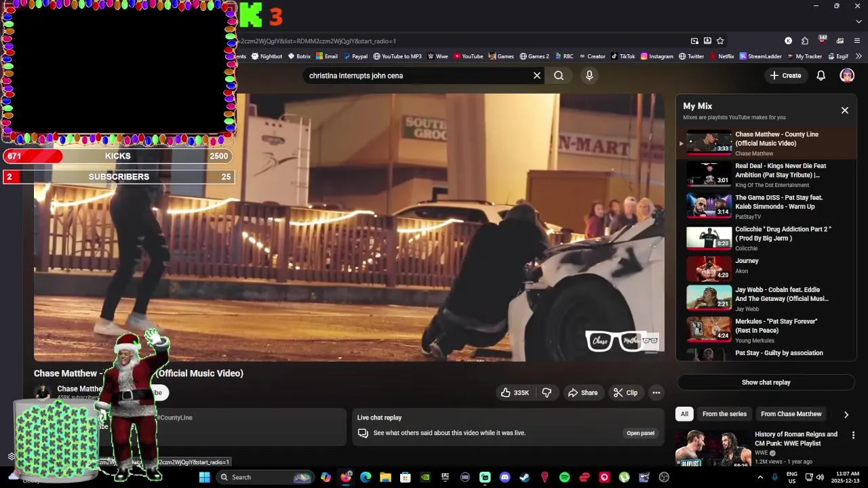868x488 pixels.
Task: Share the video
Action: click(583, 392)
